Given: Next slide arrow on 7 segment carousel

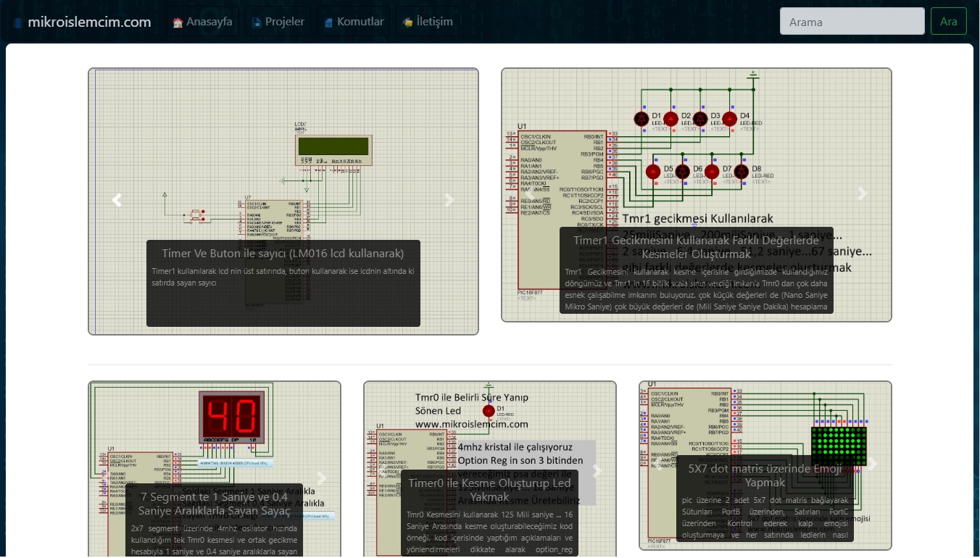Looking at the screenshot, I should (322, 478).
